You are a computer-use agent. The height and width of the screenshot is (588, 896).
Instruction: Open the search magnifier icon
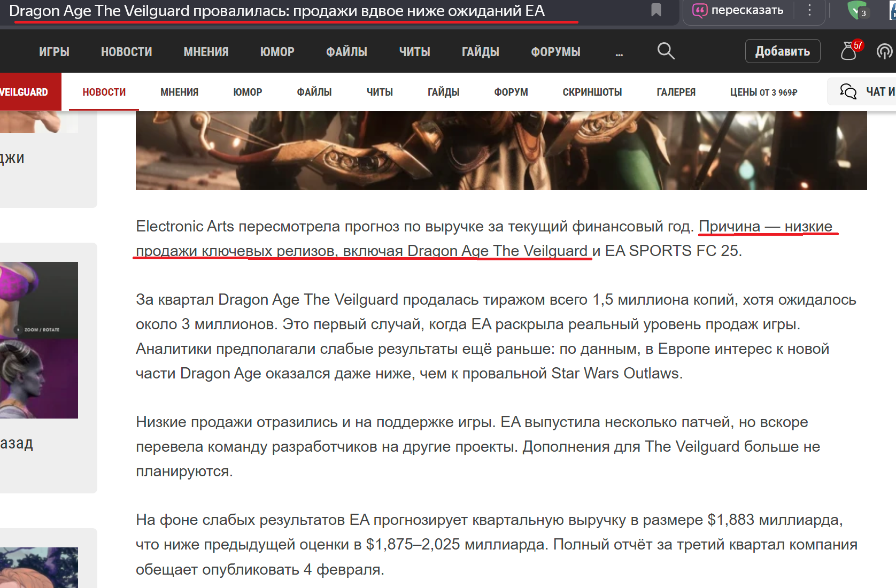coord(666,51)
